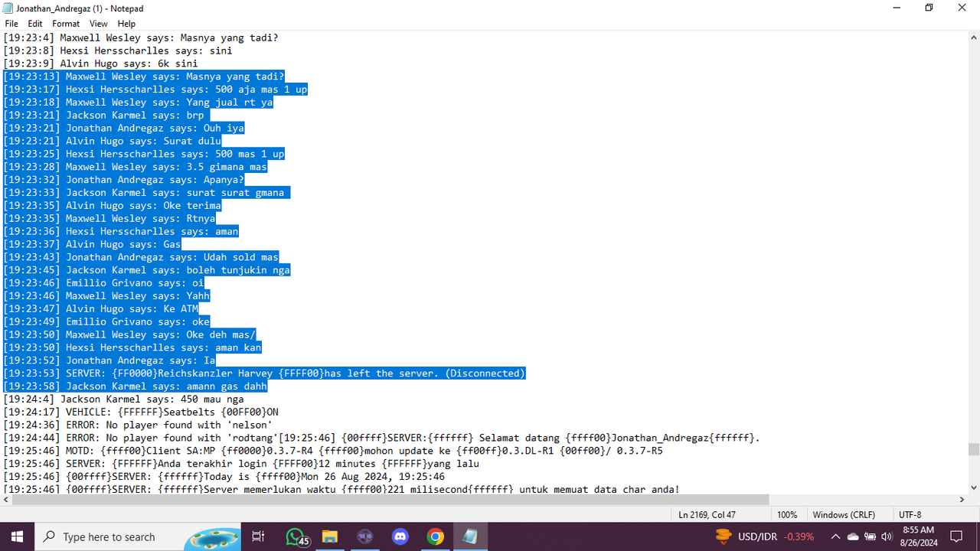
Task: Click 'Ln 2169, Col 47' status entry
Action: coord(707,515)
